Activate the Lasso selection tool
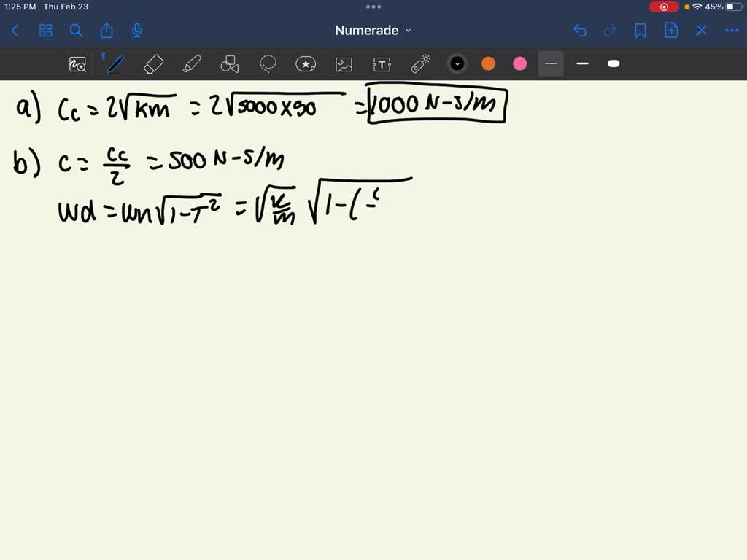 (268, 64)
